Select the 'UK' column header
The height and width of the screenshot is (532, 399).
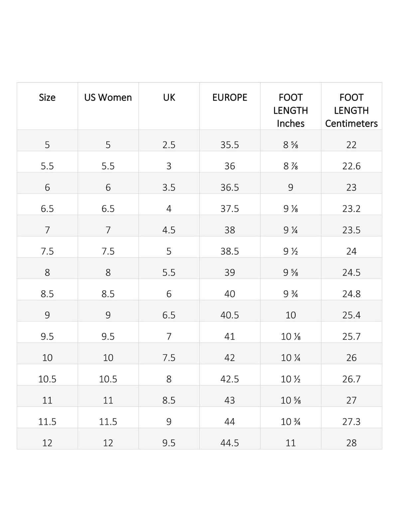click(169, 97)
